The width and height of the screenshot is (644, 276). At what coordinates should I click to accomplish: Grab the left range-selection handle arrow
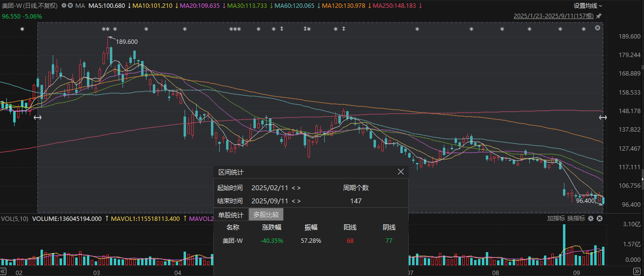pyautogui.click(x=37, y=117)
